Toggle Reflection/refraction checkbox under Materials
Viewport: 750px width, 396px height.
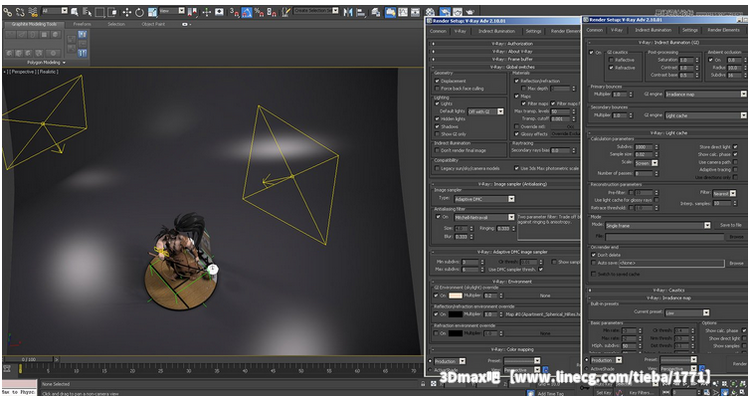coord(517,81)
